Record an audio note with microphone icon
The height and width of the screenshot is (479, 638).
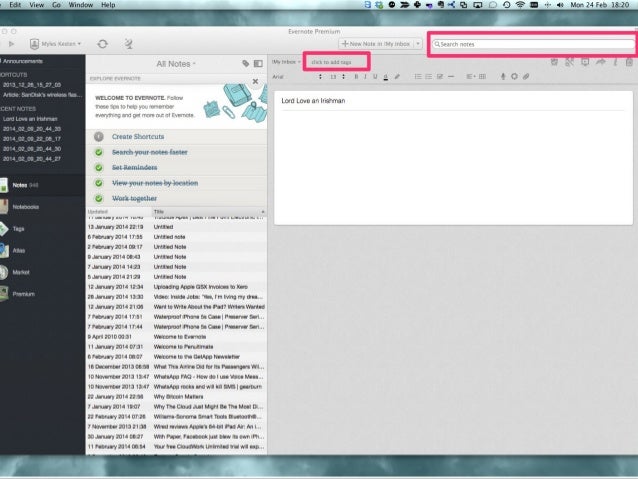[x=503, y=77]
